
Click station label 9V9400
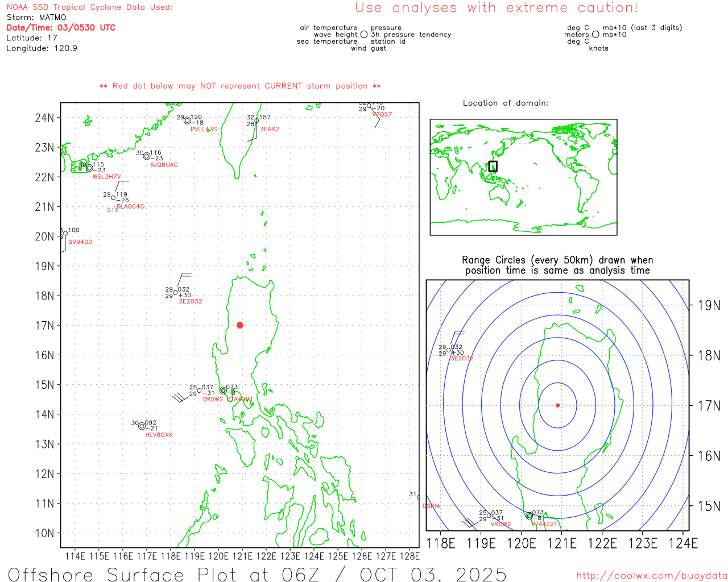[x=80, y=242]
